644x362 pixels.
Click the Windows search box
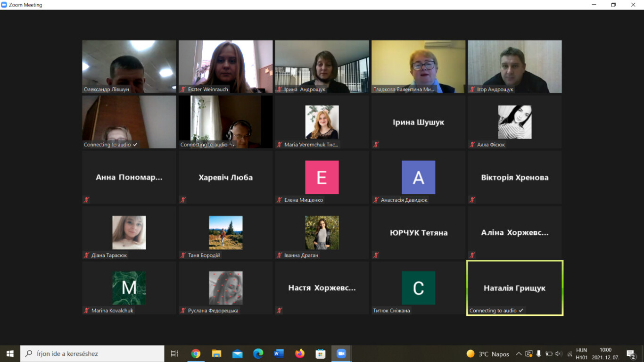(x=92, y=354)
